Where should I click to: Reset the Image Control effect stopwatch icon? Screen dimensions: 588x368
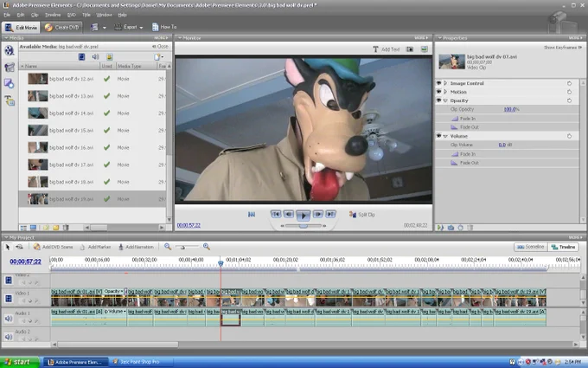click(x=569, y=83)
